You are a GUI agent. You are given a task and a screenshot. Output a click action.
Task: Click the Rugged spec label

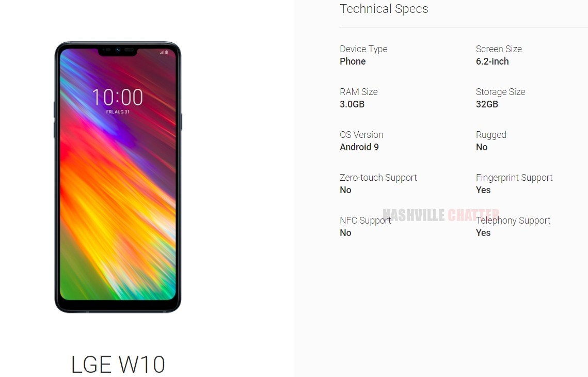(x=491, y=135)
